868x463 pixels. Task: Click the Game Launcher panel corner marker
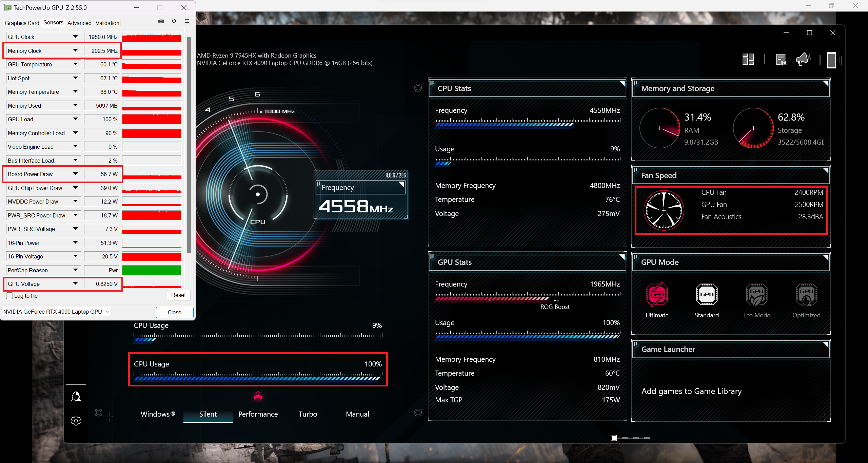(x=826, y=344)
